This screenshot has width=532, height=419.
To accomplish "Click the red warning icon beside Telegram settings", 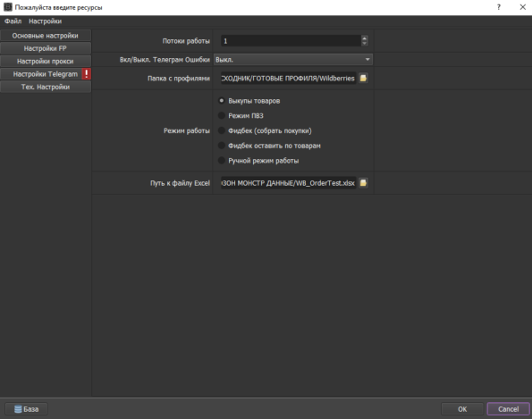I will click(x=87, y=74).
